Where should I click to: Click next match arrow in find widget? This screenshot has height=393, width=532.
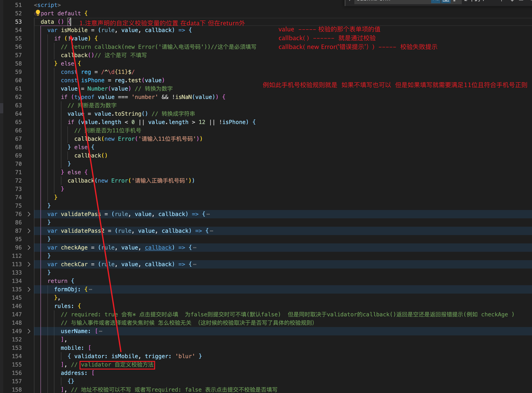coord(512,1)
